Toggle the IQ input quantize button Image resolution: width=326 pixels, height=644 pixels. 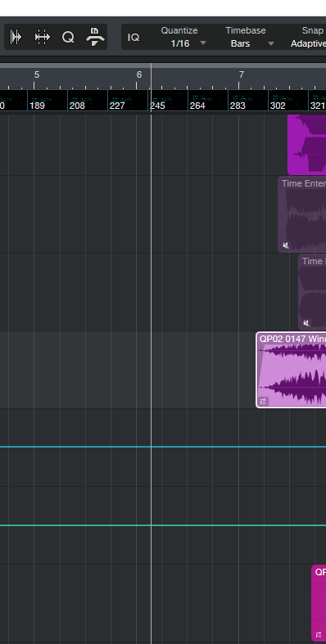click(x=134, y=38)
